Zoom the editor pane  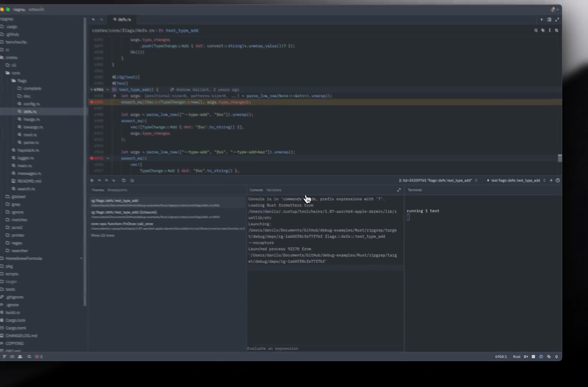(557, 19)
